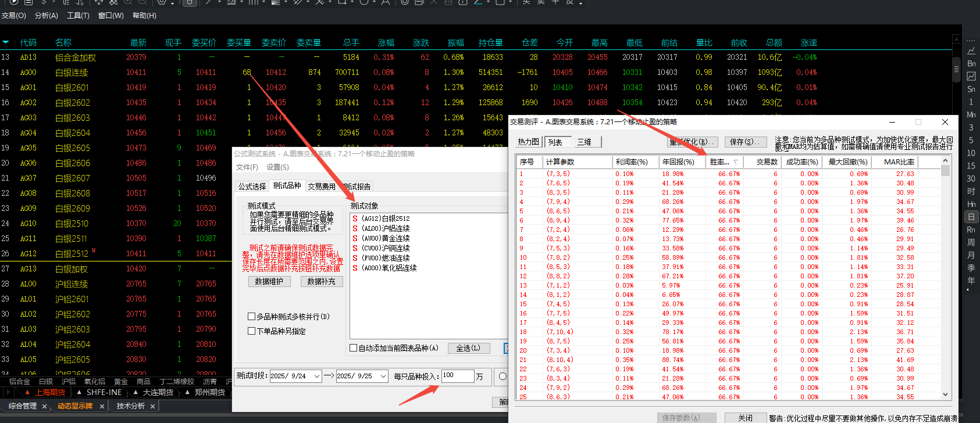This screenshot has width=980, height=423.
Task: Tick the 下单品种另指定 checkbox
Action: (x=252, y=331)
